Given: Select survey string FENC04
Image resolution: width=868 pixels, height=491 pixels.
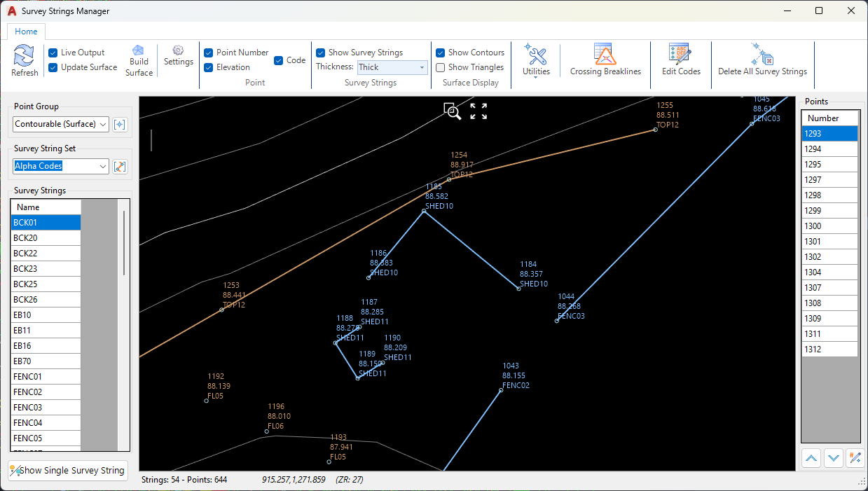Looking at the screenshot, I should (46, 423).
